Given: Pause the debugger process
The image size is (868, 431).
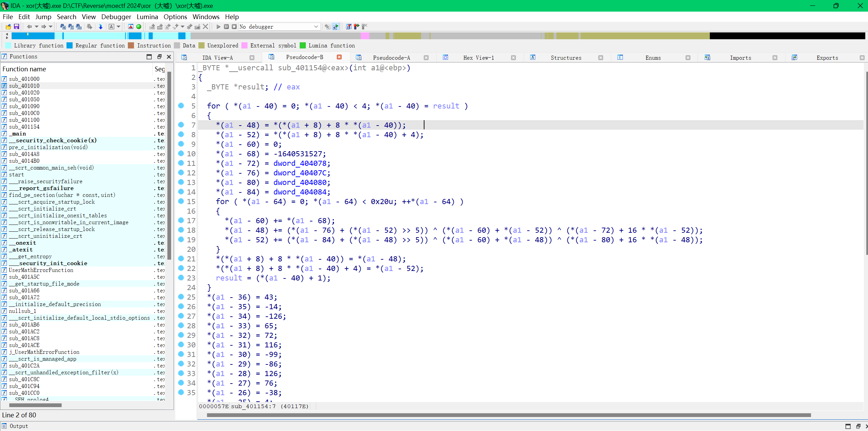Looking at the screenshot, I should pos(226,27).
